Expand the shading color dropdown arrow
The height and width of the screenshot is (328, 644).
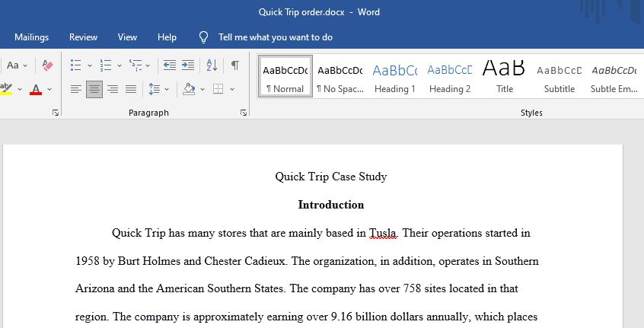(202, 89)
